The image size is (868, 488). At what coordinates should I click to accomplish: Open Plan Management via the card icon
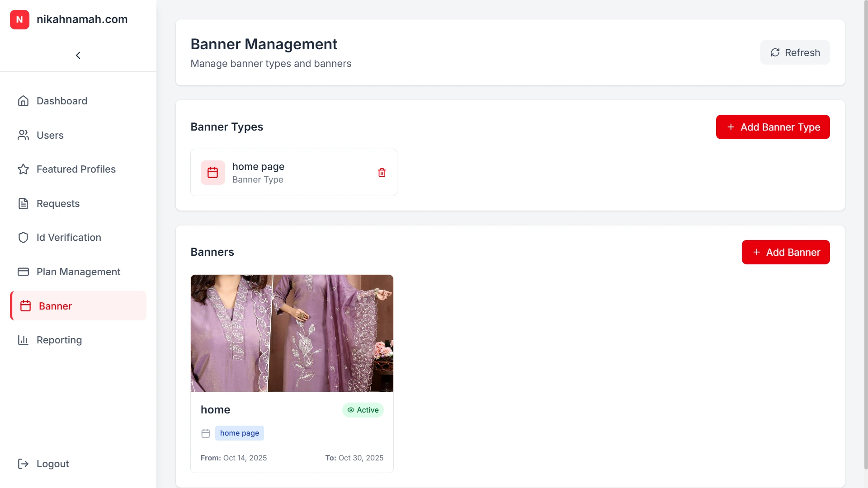tap(23, 272)
